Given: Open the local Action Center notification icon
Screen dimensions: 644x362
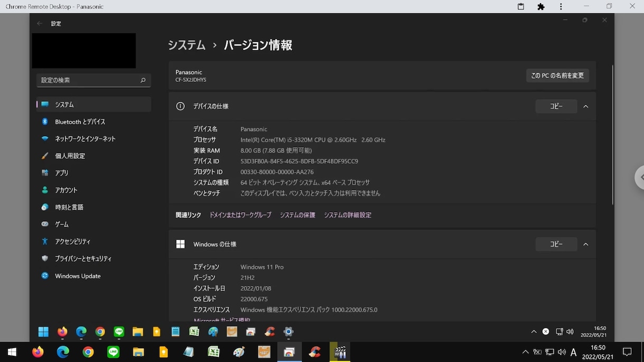Looking at the screenshot, I should [627, 352].
